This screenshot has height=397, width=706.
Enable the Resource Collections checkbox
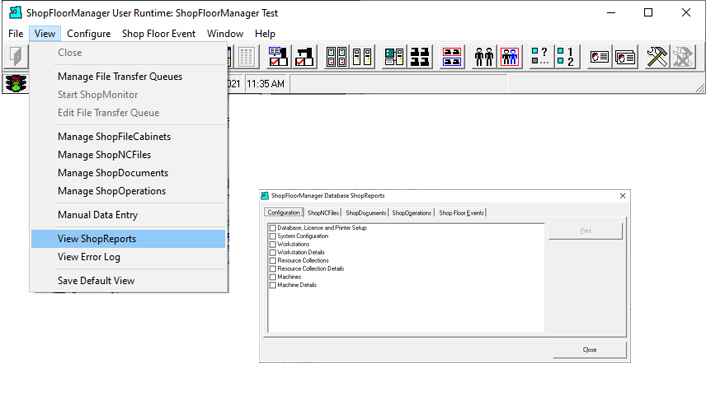(x=272, y=260)
